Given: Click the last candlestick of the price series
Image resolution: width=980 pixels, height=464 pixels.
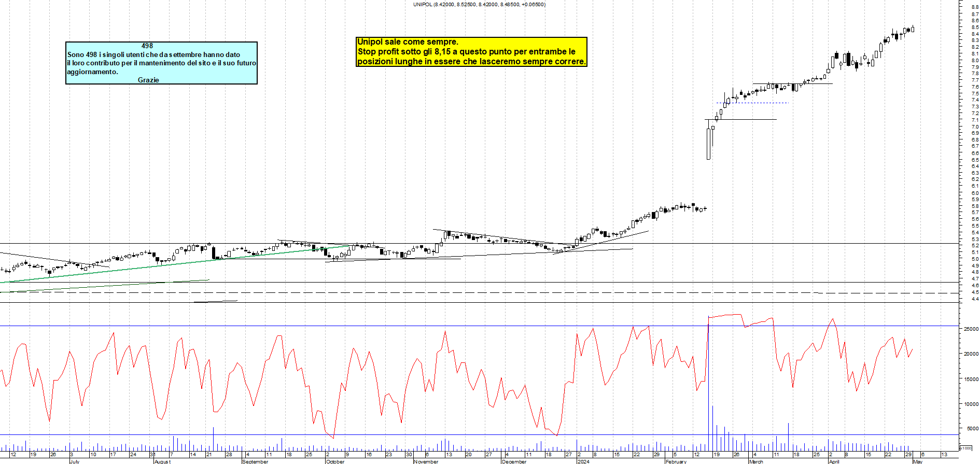Looking at the screenshot, I should click(913, 29).
